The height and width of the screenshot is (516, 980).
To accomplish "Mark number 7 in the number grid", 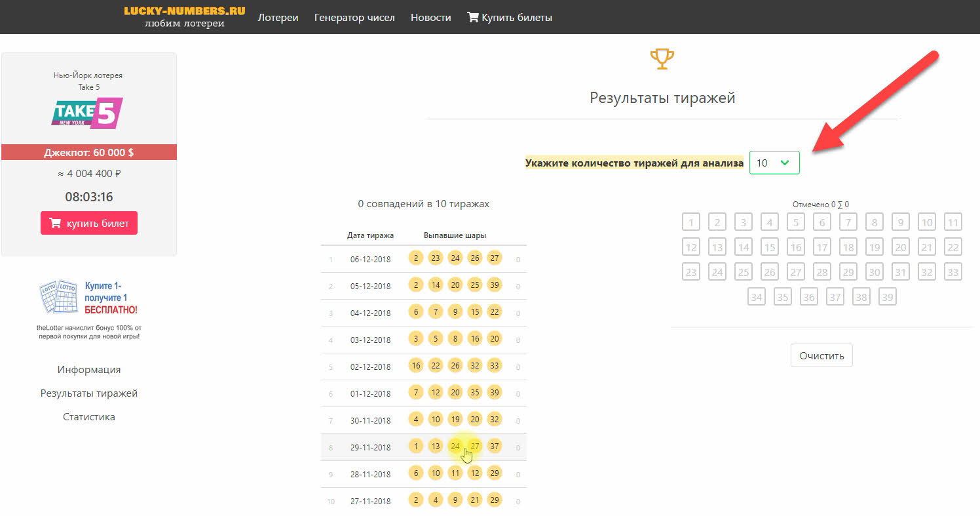I will tap(848, 222).
